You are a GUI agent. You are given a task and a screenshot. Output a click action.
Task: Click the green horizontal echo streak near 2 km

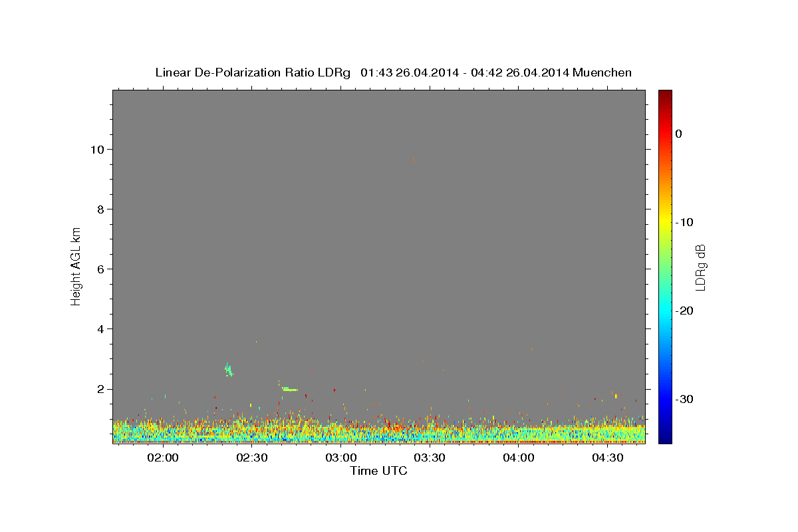tap(289, 389)
